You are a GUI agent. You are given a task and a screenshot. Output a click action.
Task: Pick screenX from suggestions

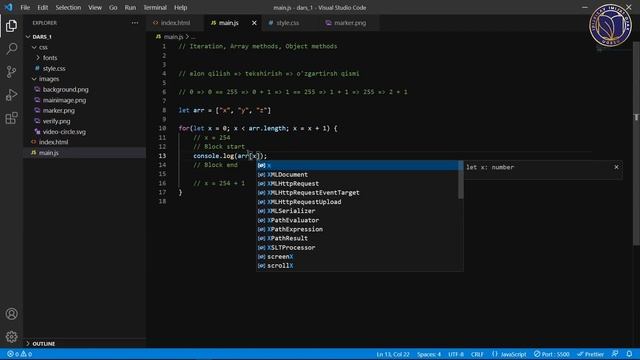[x=357, y=257]
